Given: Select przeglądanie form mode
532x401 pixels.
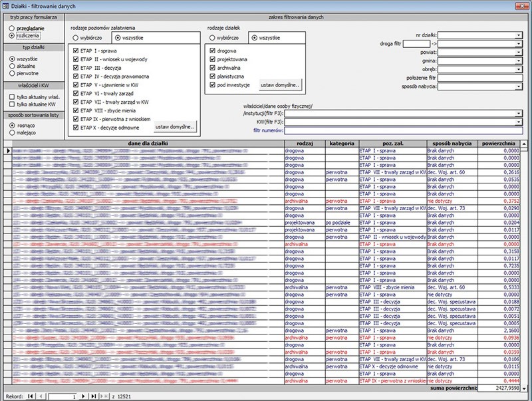Looking at the screenshot, I should (x=12, y=29).
